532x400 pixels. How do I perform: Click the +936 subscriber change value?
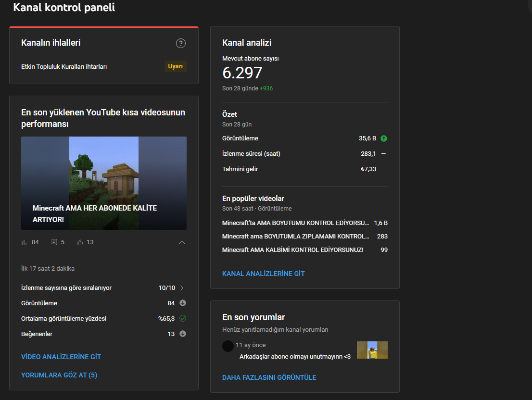(266, 88)
